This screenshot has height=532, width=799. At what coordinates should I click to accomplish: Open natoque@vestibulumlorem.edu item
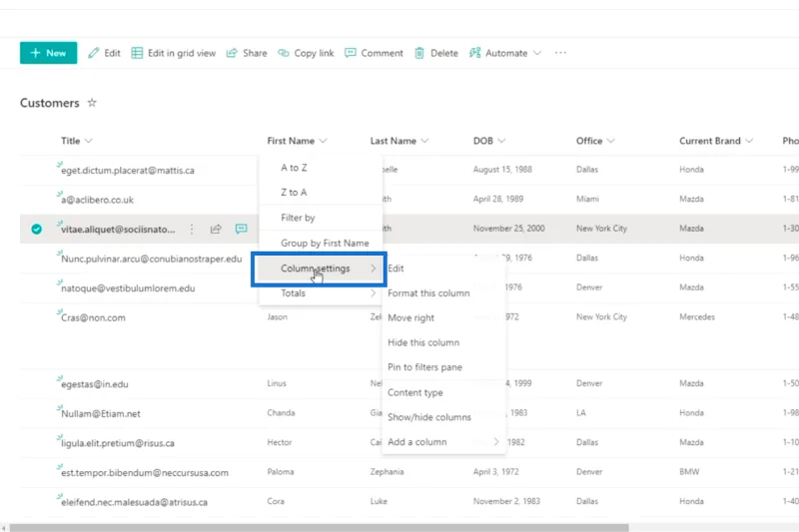click(x=128, y=288)
